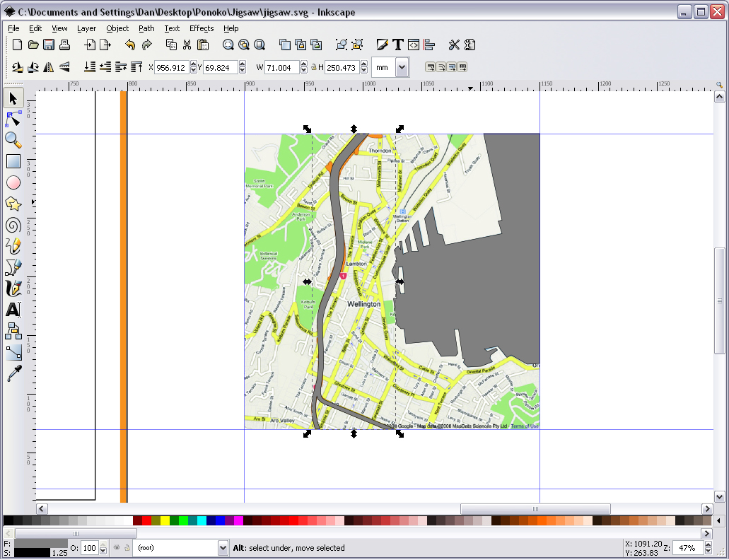
Task: Open the Path menu
Action: tap(146, 28)
